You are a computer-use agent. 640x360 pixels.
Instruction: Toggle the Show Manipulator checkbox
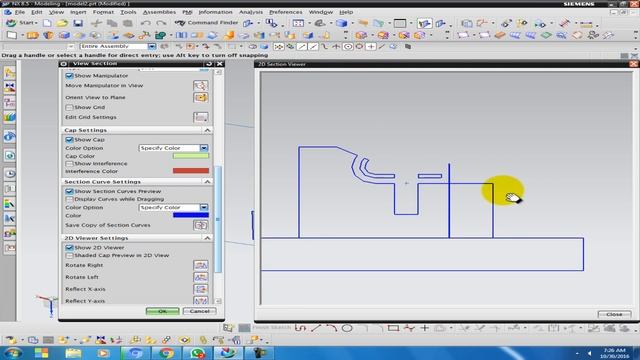69,76
